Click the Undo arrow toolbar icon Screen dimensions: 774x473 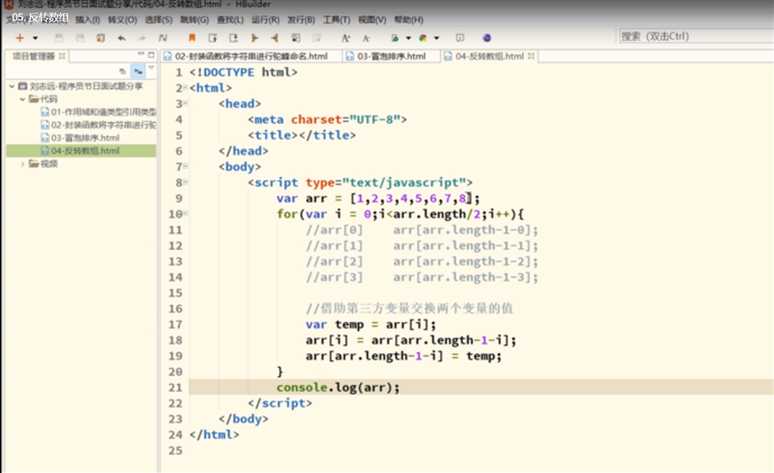[x=121, y=38]
